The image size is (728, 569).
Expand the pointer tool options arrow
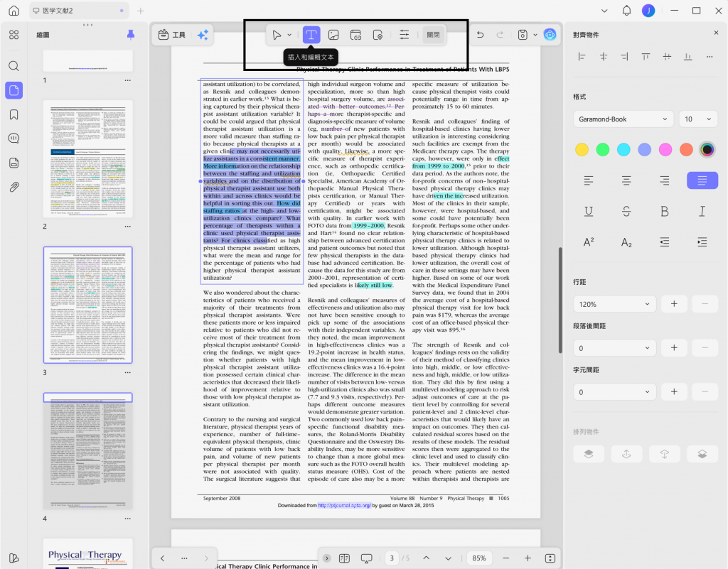tap(289, 35)
